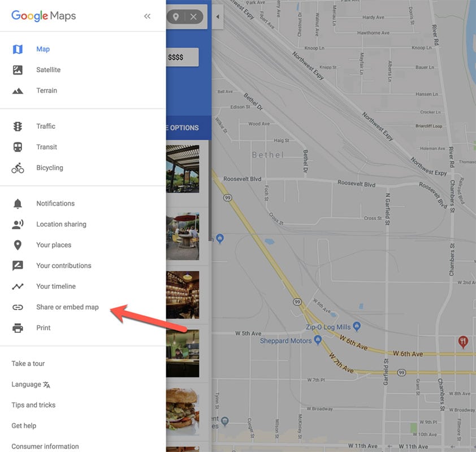Open the Notifications bell icon

click(18, 203)
